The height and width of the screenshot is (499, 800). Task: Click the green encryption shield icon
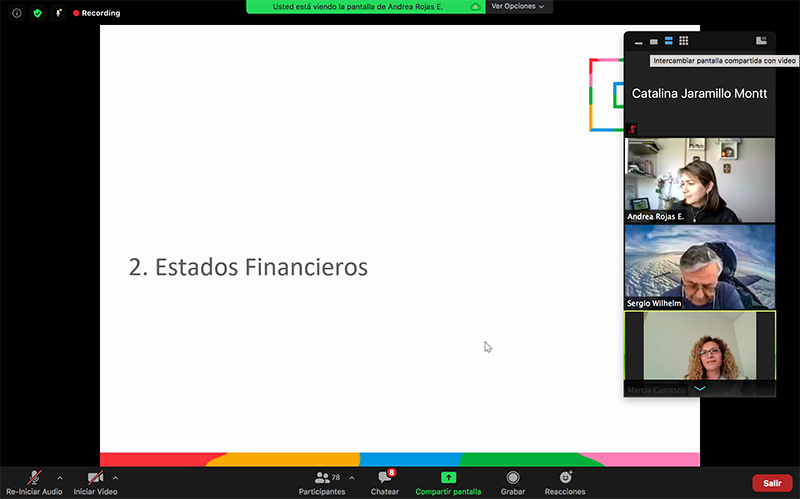[38, 13]
